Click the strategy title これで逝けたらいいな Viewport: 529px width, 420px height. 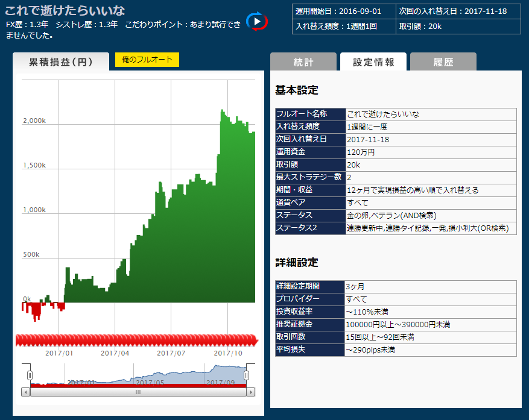pyautogui.click(x=65, y=10)
